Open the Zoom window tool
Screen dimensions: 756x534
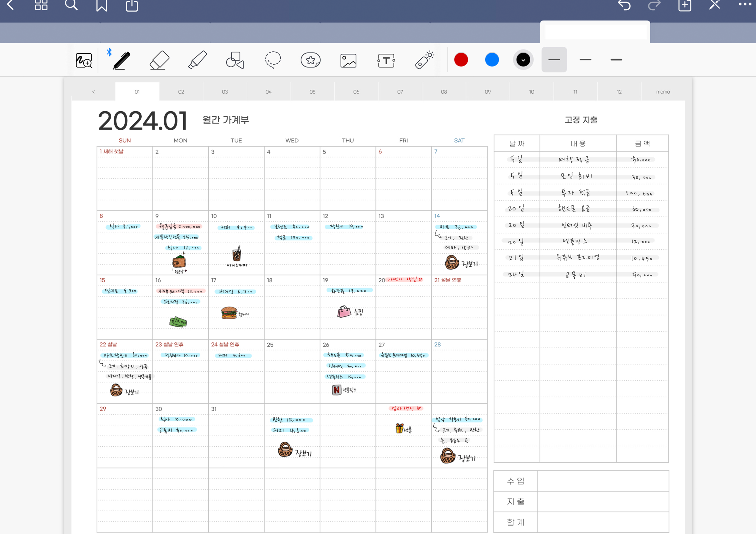pos(84,61)
